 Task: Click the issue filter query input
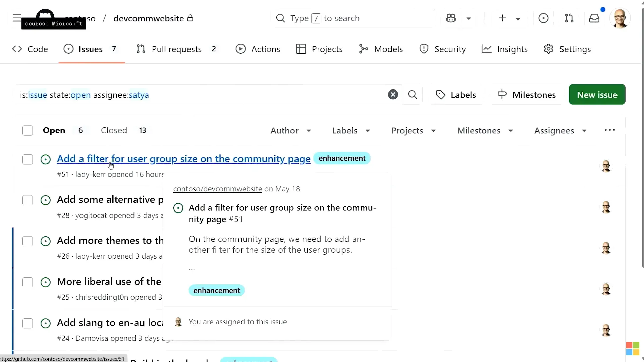(201, 95)
